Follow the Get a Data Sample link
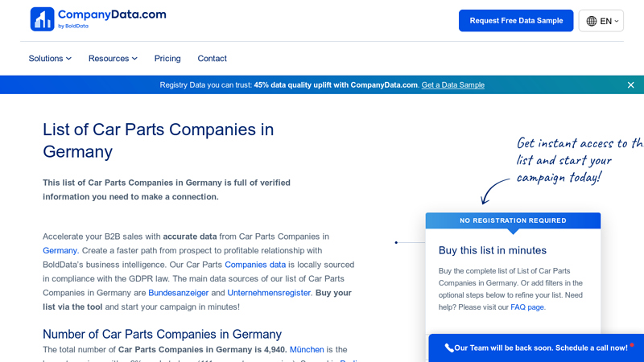The height and width of the screenshot is (362, 644). coord(452,85)
